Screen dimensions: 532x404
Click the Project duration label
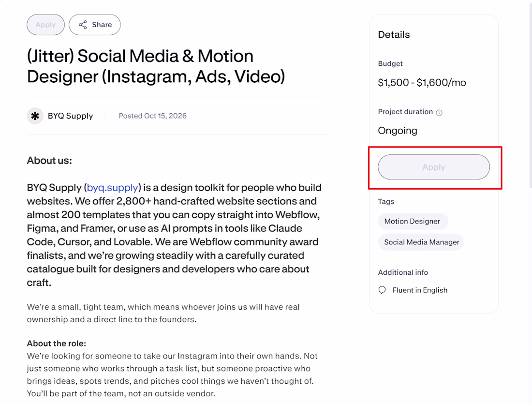(x=405, y=112)
